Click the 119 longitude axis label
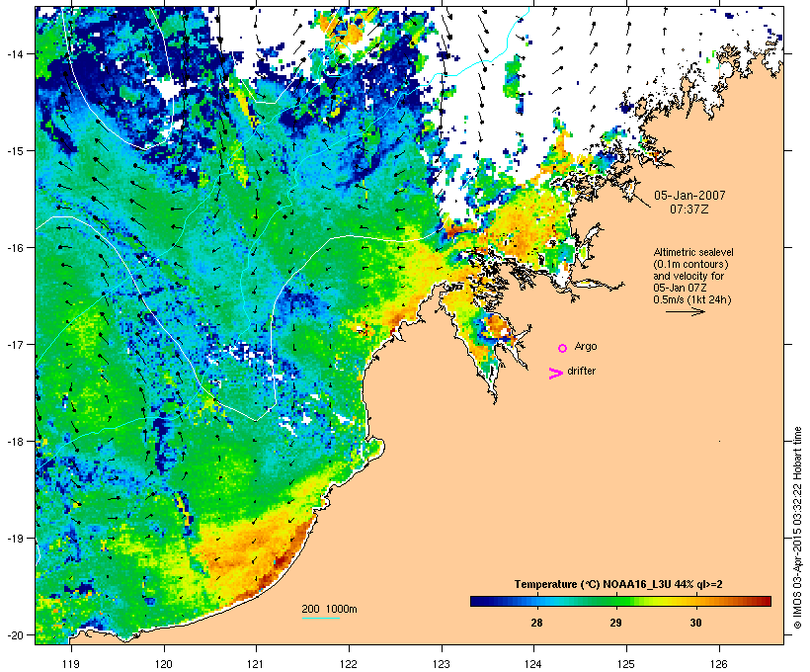This screenshot has height=672, width=810. click(x=71, y=664)
